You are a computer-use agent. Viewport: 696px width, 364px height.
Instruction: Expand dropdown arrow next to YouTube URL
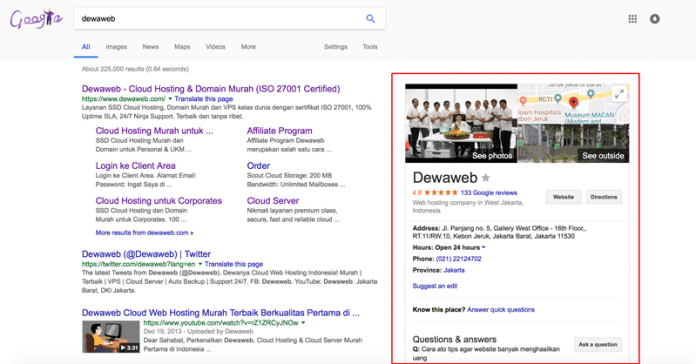click(304, 323)
